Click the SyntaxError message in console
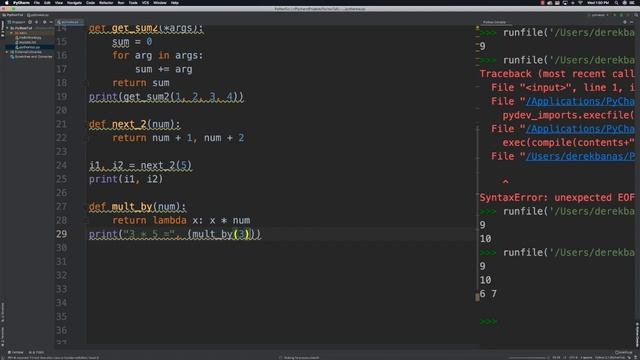The image size is (640, 360). coord(557,198)
